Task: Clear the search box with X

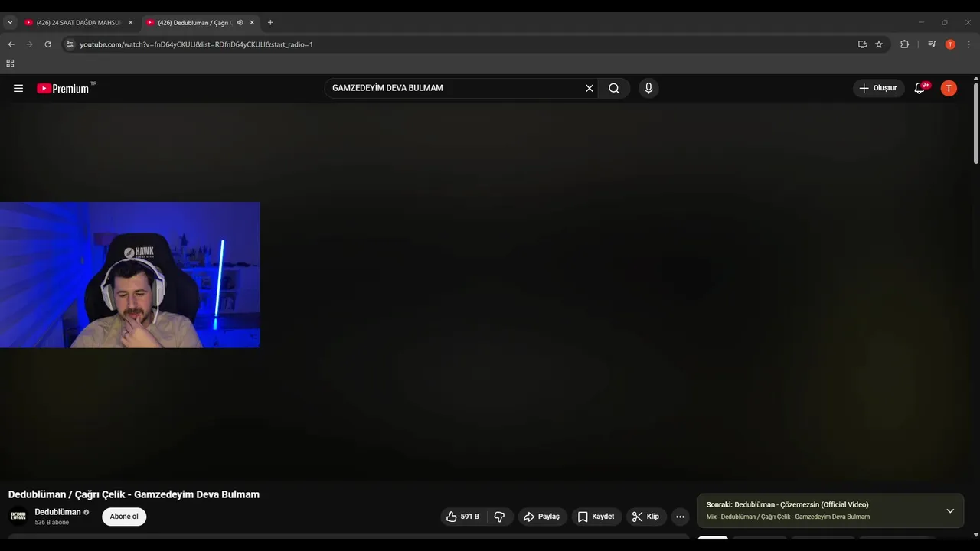Action: 590,88
